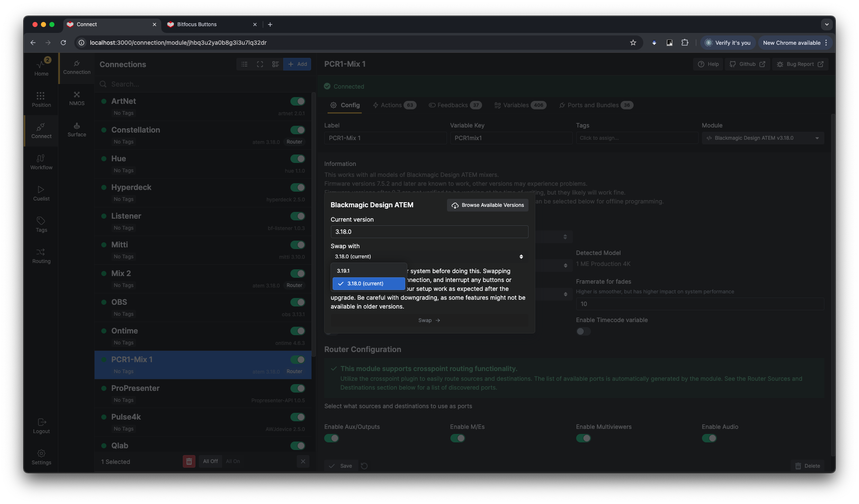Click the Add connection button
The width and height of the screenshot is (859, 504).
tap(297, 64)
